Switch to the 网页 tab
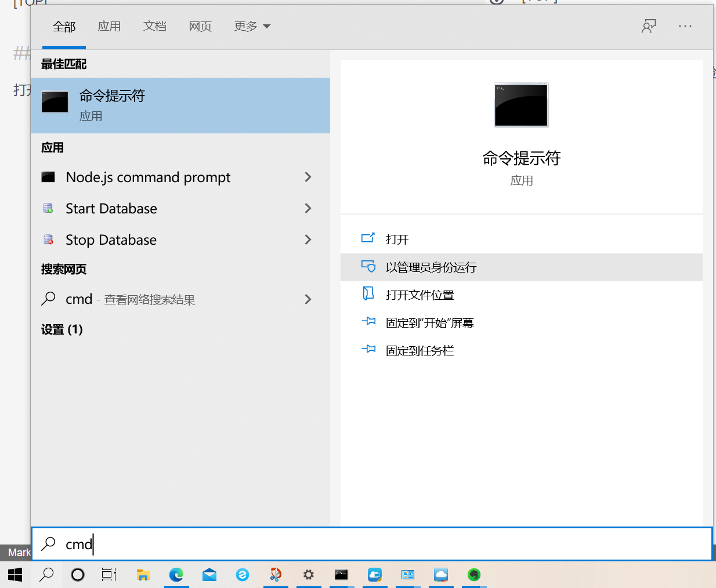The height and width of the screenshot is (588, 716). click(x=200, y=27)
